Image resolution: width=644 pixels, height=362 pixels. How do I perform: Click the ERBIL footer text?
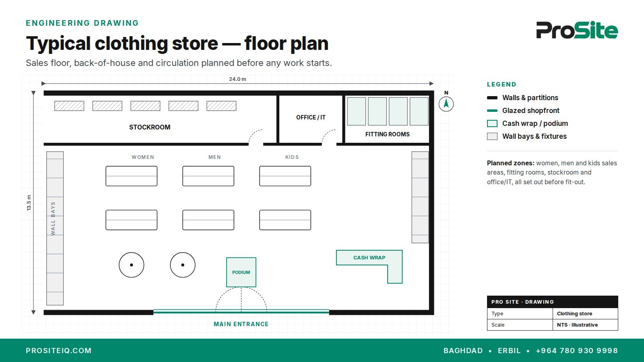[x=509, y=351]
